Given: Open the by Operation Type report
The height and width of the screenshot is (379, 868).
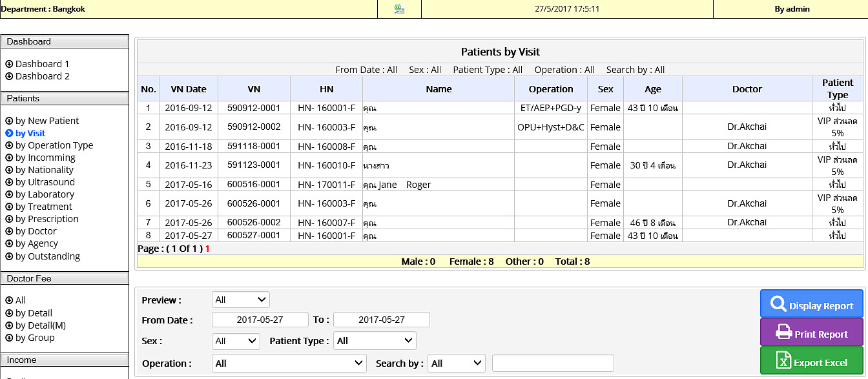Looking at the screenshot, I should 54,145.
